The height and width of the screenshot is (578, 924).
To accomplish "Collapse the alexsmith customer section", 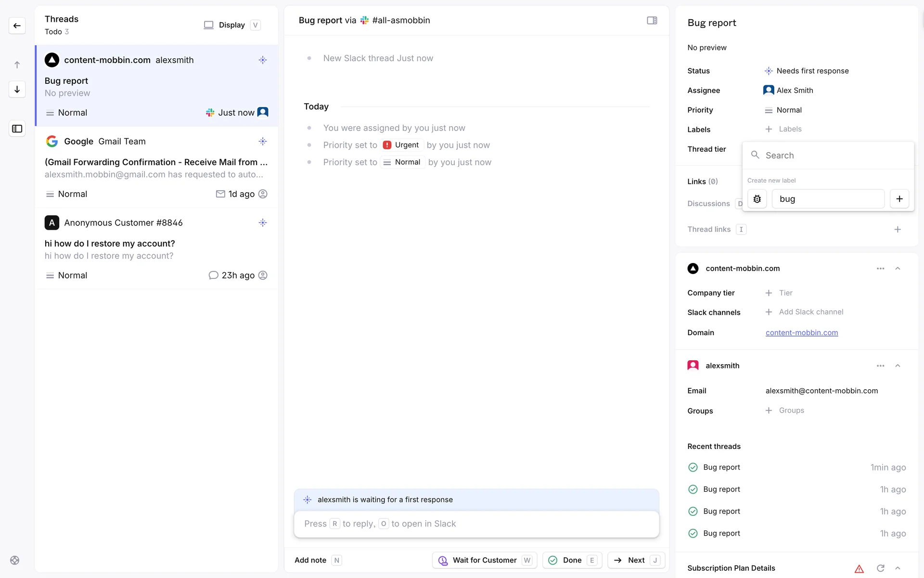I will point(898,366).
